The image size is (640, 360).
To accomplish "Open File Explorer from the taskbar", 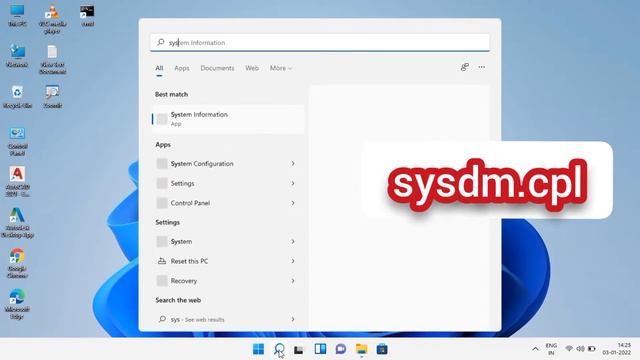I will 362,349.
